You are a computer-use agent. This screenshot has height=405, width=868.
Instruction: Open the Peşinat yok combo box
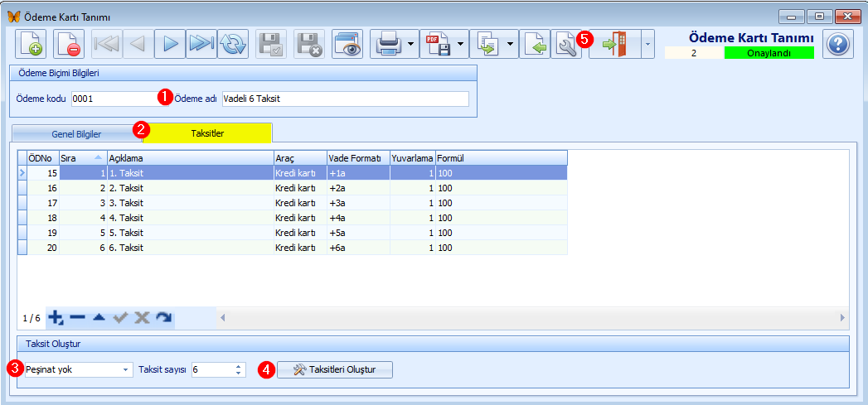tap(79, 369)
